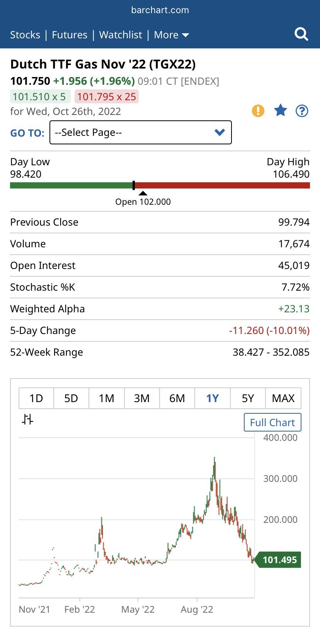Image resolution: width=320 pixels, height=644 pixels.
Task: Select the 5Y chart period
Action: (248, 398)
